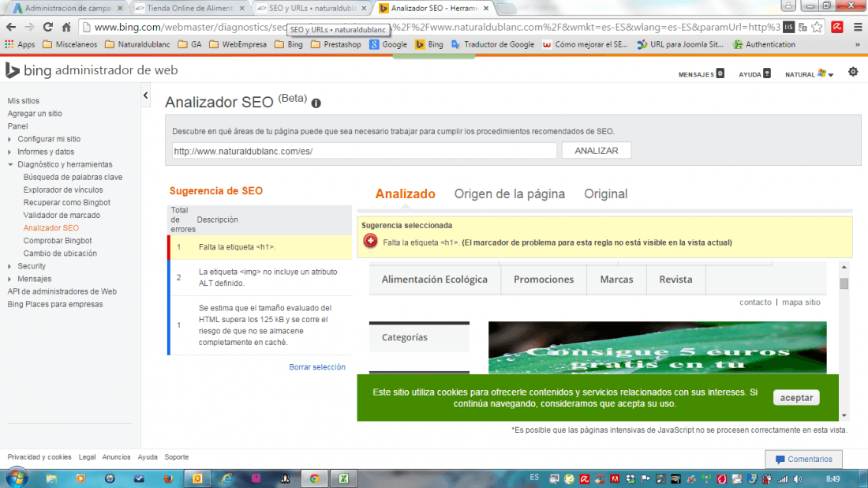Click Promociones menu in preview

pos(544,280)
